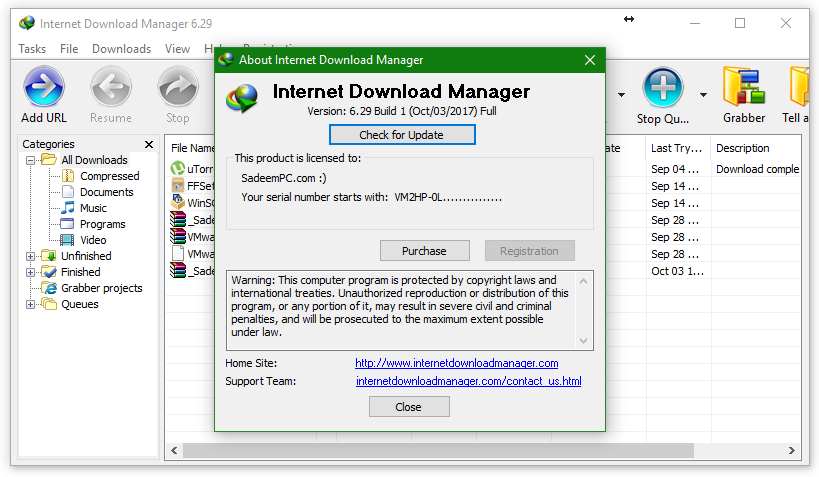Click the Stop toolbar icon

pyautogui.click(x=178, y=88)
